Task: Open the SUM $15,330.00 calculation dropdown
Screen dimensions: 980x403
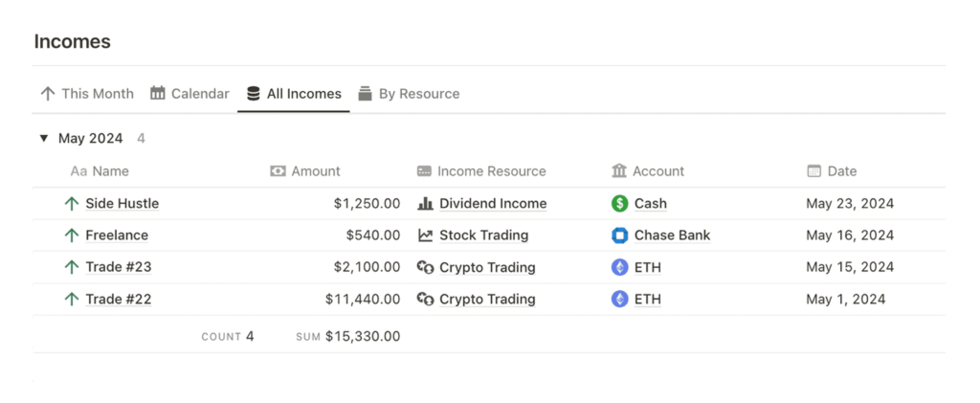Action: 348,337
